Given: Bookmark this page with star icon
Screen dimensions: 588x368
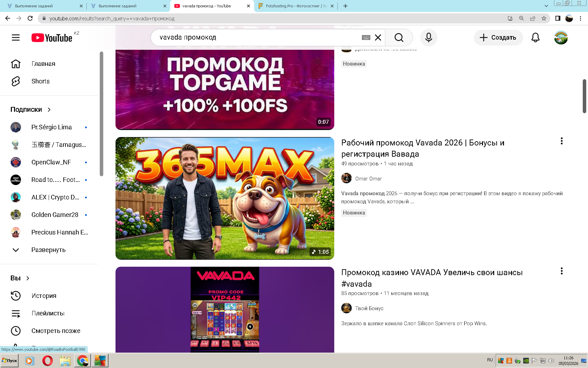Looking at the screenshot, I should click(544, 18).
